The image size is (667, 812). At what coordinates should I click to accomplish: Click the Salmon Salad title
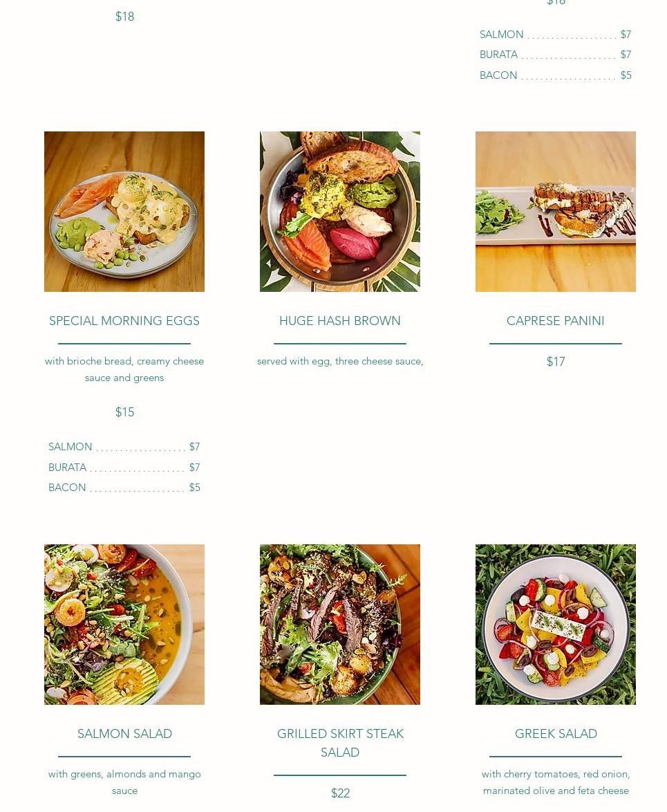point(124,733)
